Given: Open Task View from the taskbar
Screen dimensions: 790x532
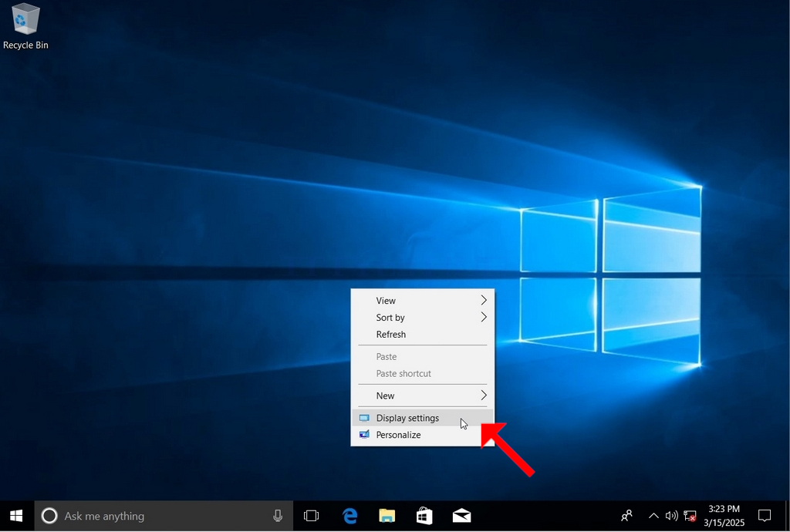Looking at the screenshot, I should (312, 516).
